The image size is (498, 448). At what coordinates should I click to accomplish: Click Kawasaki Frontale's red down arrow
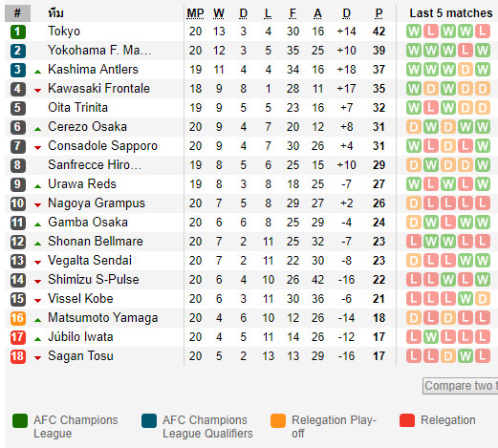[x=37, y=91]
